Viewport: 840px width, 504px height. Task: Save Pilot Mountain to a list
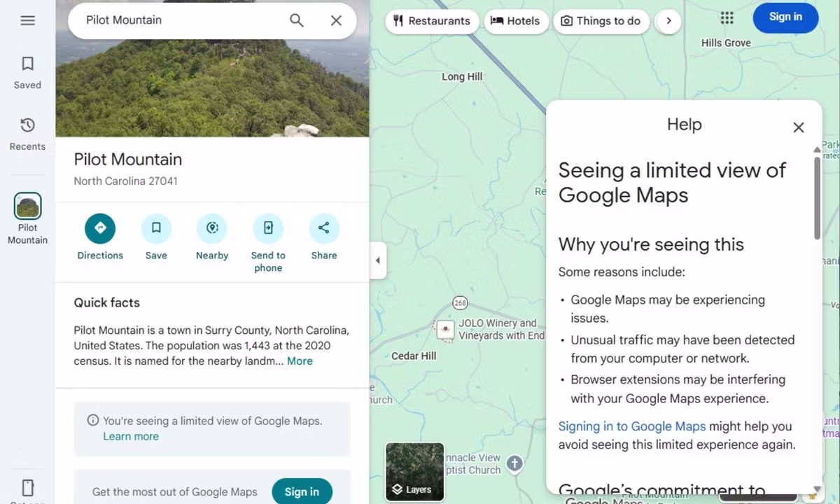pyautogui.click(x=156, y=227)
